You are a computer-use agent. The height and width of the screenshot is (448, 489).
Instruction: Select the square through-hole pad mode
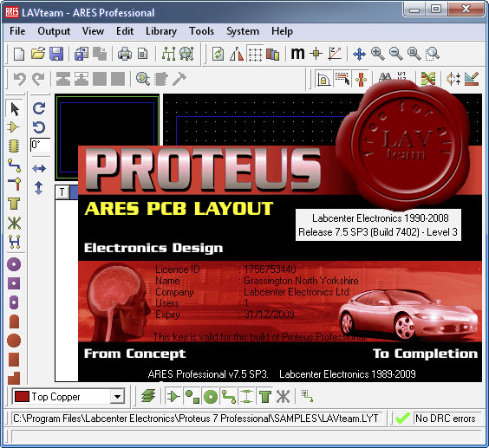click(14, 283)
